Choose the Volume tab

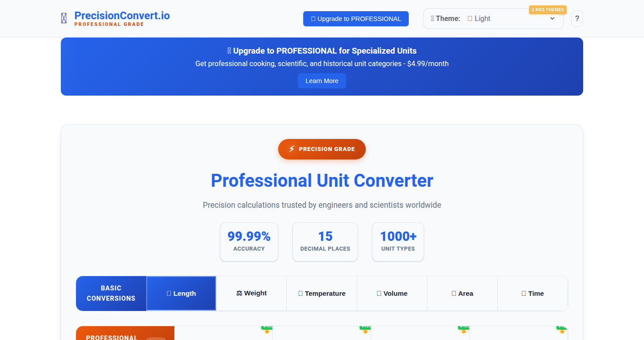tap(392, 294)
